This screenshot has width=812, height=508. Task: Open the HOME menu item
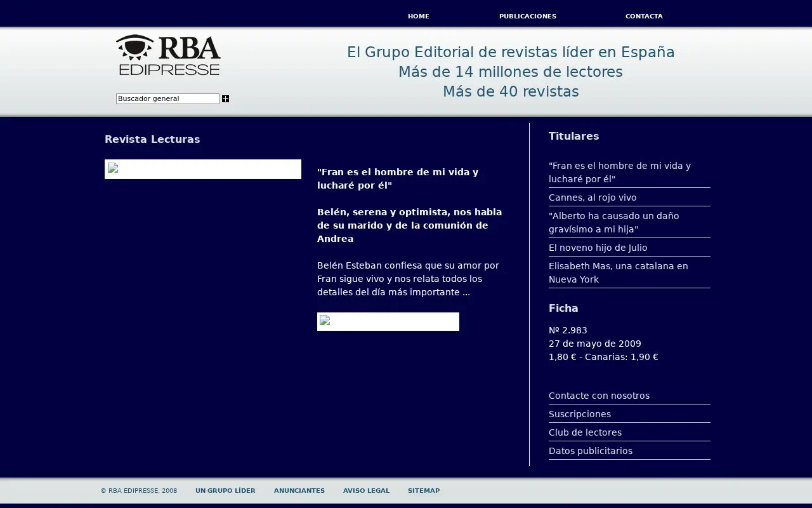click(x=419, y=17)
